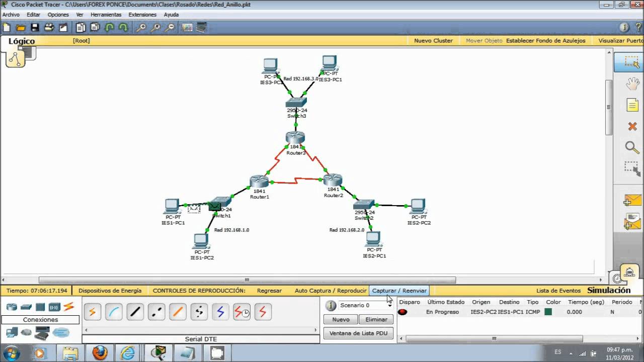Open Firefox from Windows taskbar

pyautogui.click(x=100, y=352)
